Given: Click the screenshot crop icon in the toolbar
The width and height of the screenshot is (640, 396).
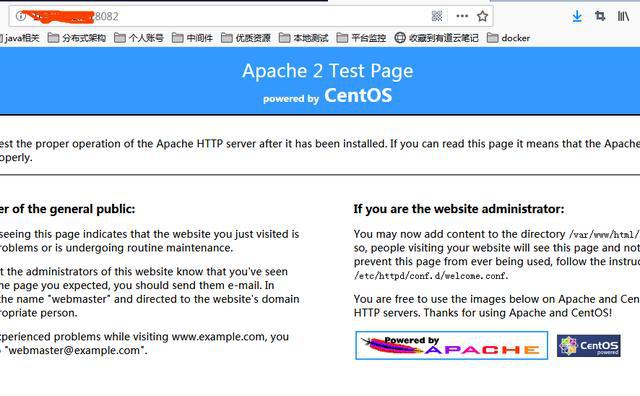Looking at the screenshot, I should (600, 16).
